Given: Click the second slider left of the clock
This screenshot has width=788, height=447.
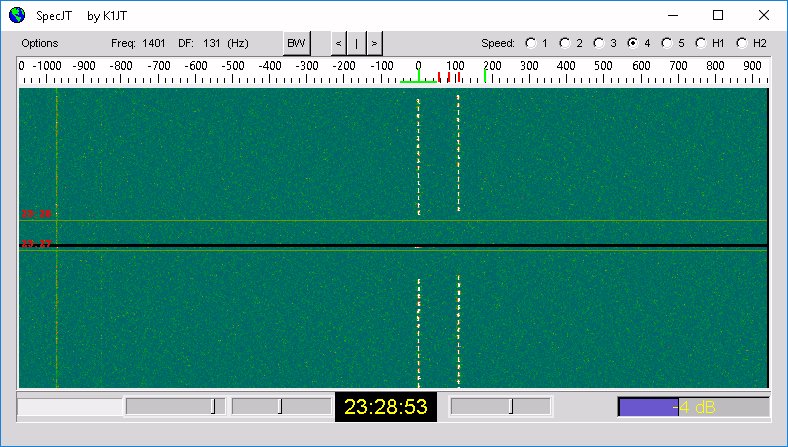Looking at the screenshot, I should [281, 406].
